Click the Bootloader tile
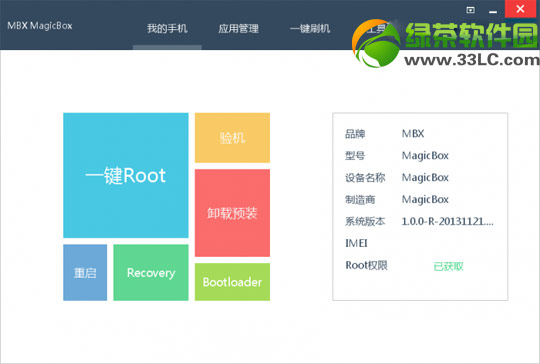The image size is (540, 364). (232, 282)
